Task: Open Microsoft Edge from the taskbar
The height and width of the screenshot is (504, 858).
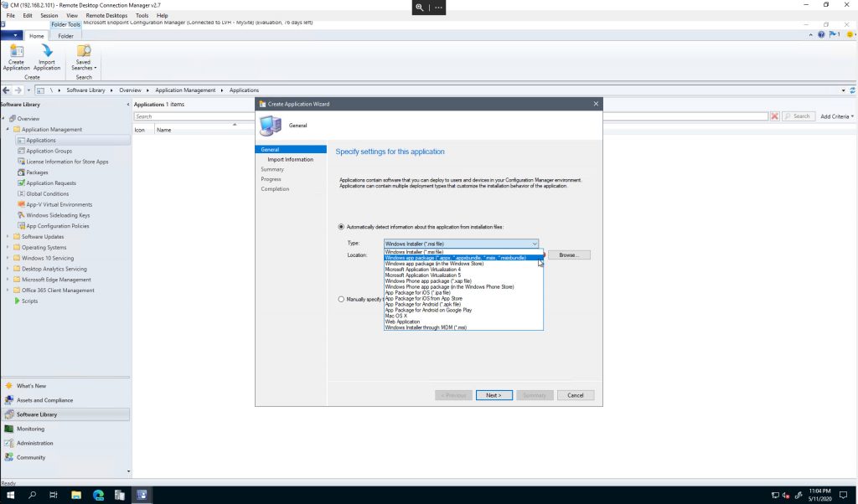Action: [x=99, y=496]
